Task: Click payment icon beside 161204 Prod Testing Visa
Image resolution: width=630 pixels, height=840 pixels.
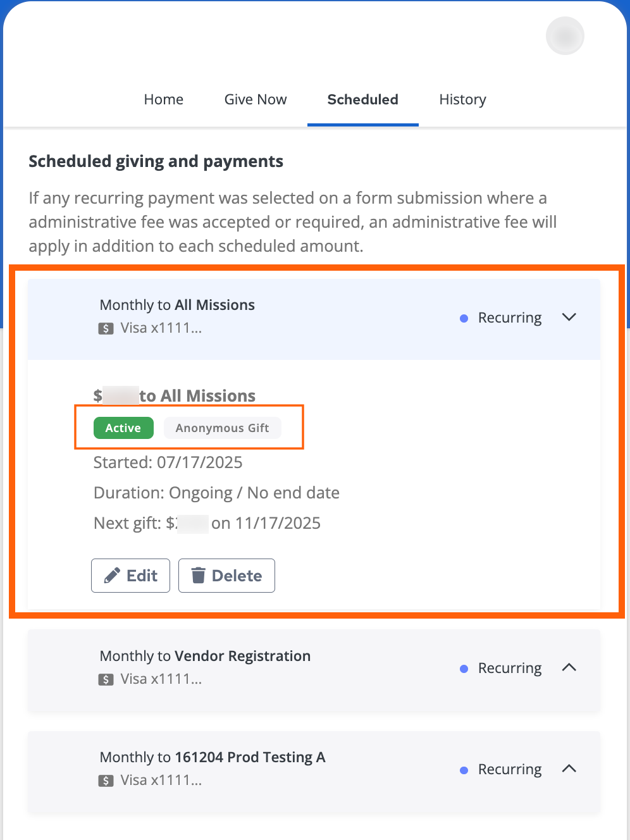Action: tap(106, 781)
